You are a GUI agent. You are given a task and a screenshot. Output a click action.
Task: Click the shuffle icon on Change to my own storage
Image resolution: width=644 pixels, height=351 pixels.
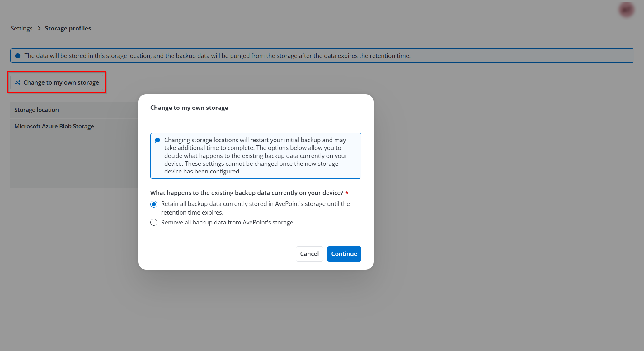point(18,82)
